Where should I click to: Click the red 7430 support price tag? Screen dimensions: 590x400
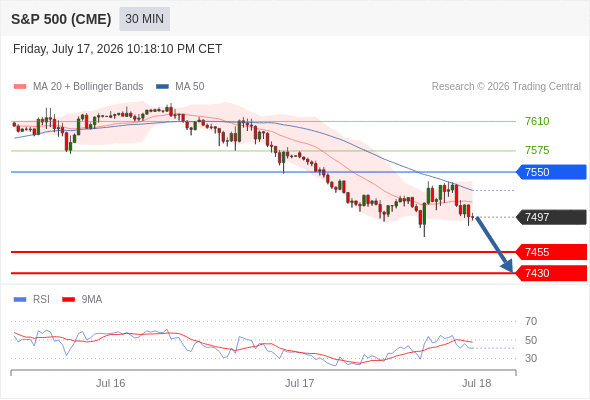pos(551,273)
